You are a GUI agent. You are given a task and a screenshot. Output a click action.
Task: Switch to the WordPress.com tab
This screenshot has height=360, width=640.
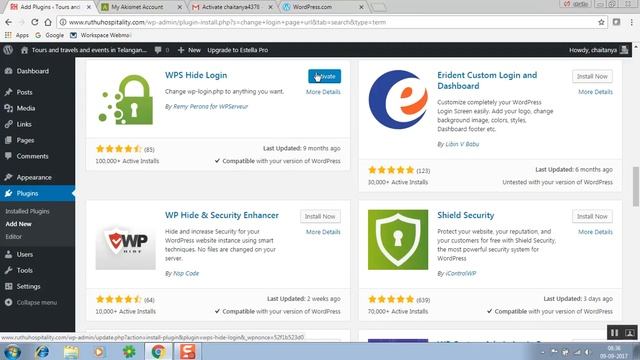pos(322,7)
